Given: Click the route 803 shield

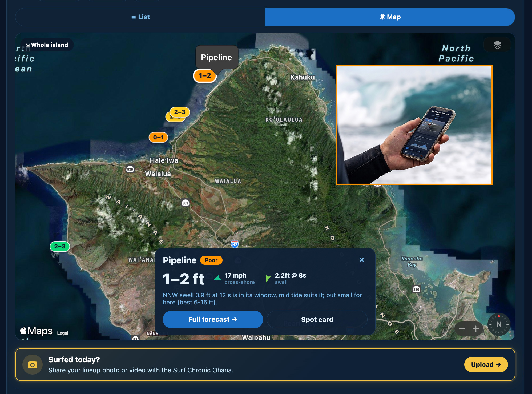Looking at the screenshot, I should [185, 203].
